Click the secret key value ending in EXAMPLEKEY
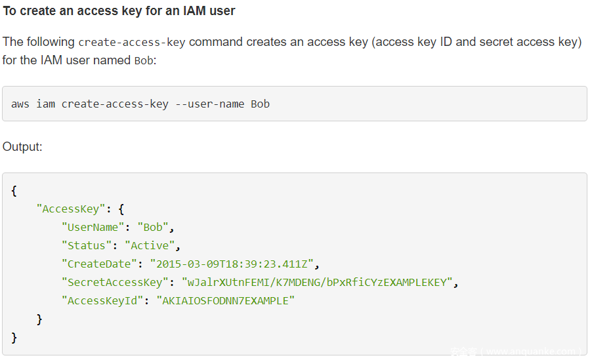This screenshot has width=592, height=364. pyautogui.click(x=318, y=282)
